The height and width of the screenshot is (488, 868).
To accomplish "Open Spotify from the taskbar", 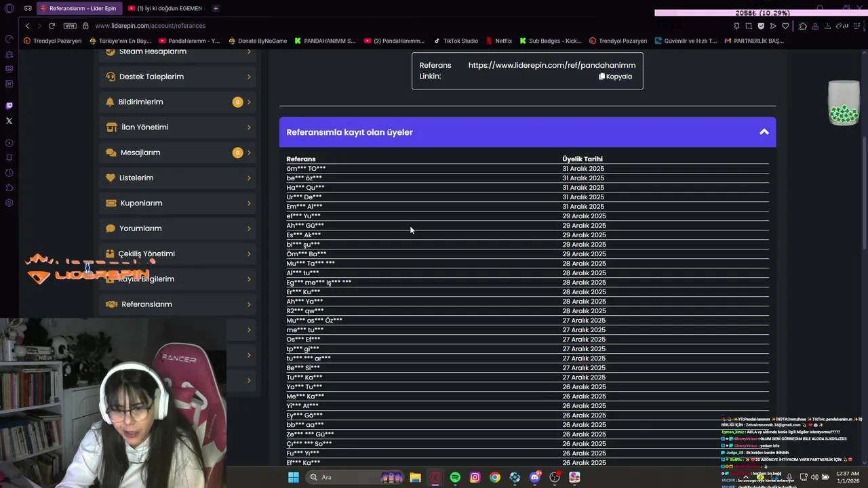I will click(455, 477).
